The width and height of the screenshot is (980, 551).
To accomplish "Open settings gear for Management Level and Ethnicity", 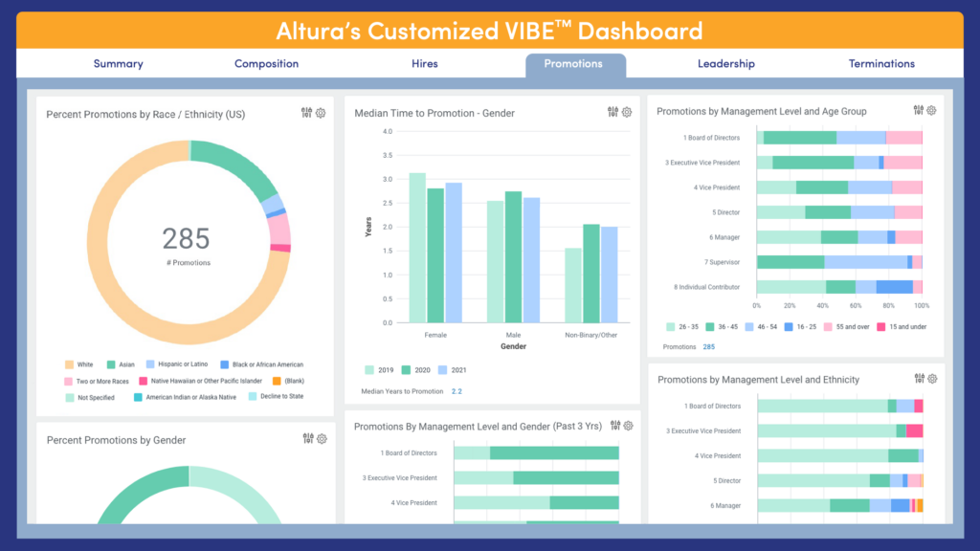I will click(x=932, y=379).
